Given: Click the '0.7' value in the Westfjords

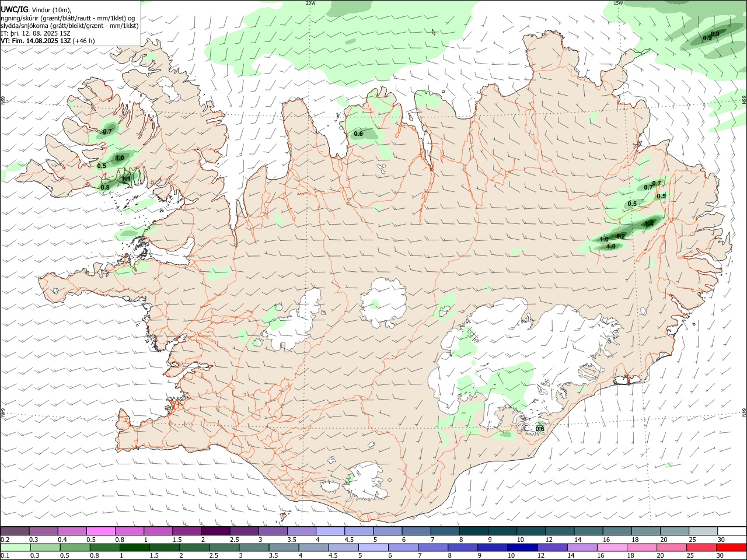Looking at the screenshot, I should [107, 132].
